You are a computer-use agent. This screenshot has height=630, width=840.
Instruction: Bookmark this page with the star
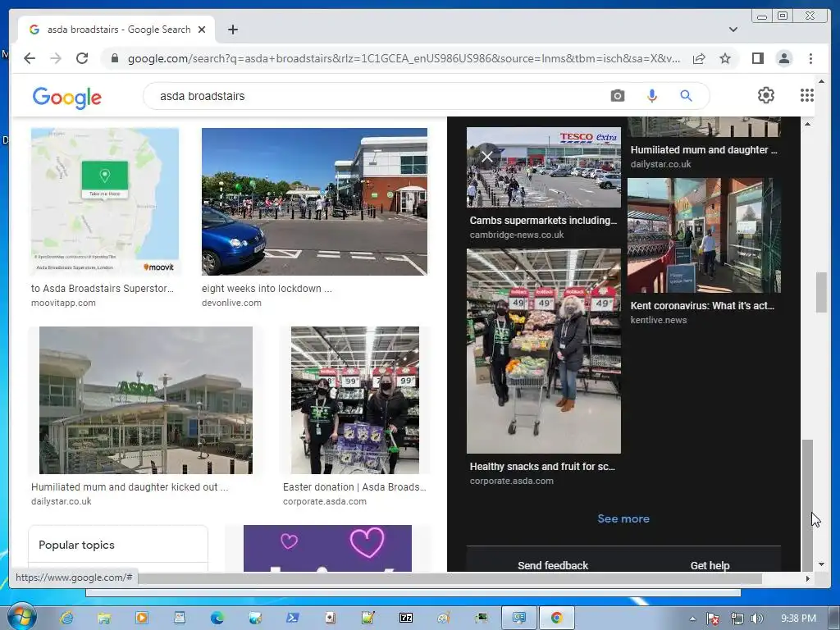click(x=725, y=58)
